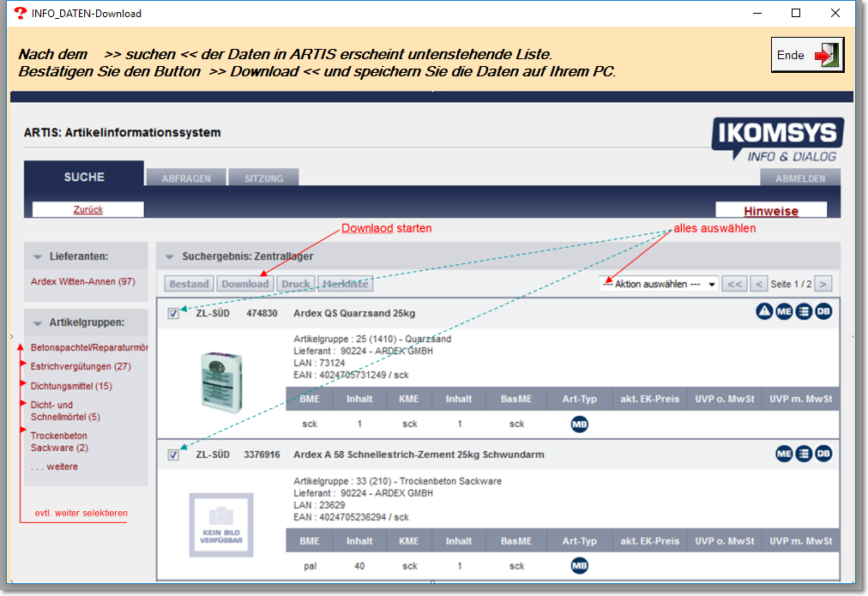Collapse the Suchergebnis: Zentrallager section
868x596 pixels.
coord(170,256)
